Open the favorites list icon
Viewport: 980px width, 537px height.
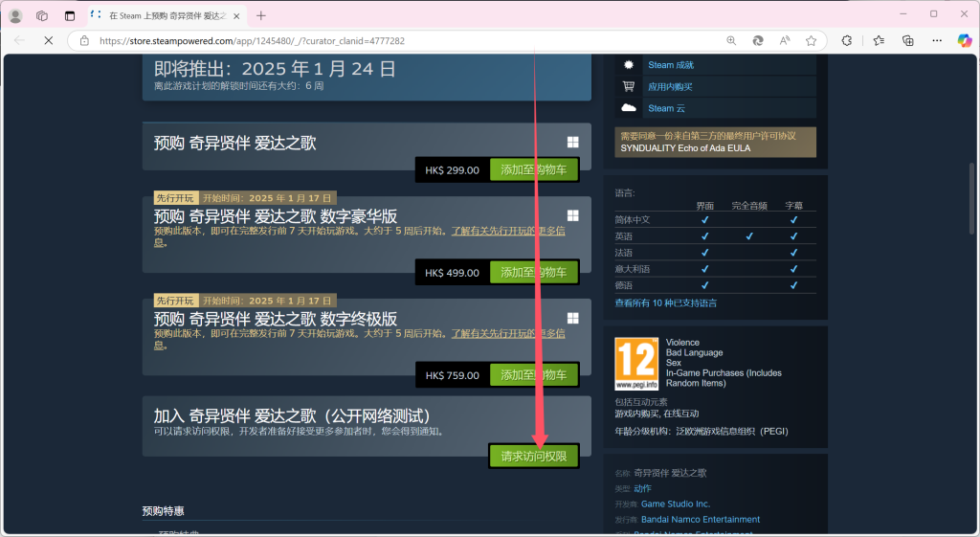pyautogui.click(x=879, y=40)
